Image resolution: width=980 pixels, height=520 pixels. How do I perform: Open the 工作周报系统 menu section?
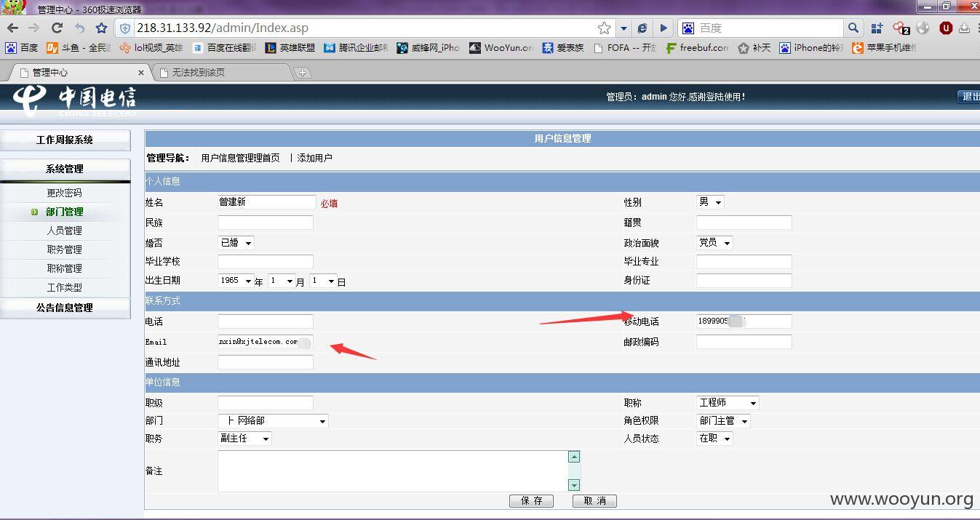point(65,140)
